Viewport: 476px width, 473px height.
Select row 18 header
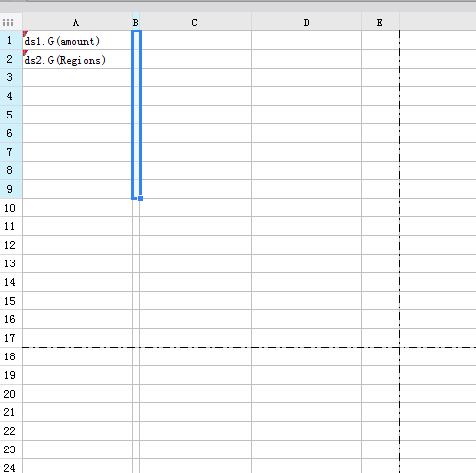tap(11, 356)
